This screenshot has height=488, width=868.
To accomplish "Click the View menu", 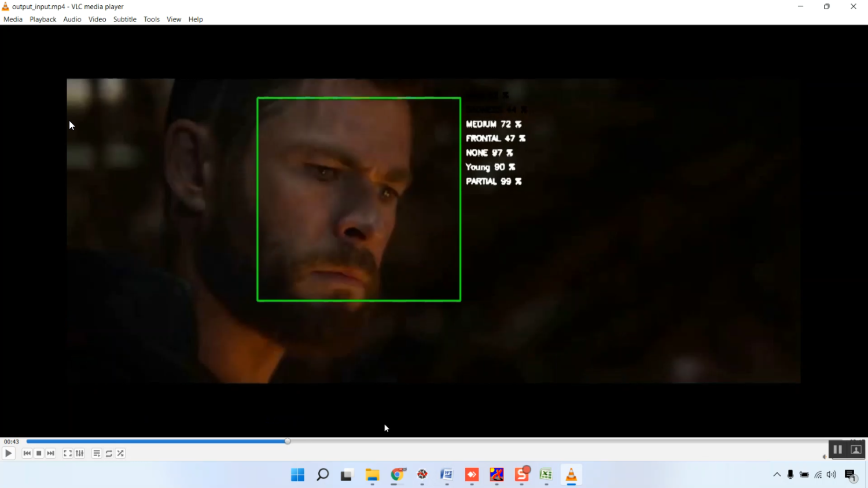I will point(174,20).
